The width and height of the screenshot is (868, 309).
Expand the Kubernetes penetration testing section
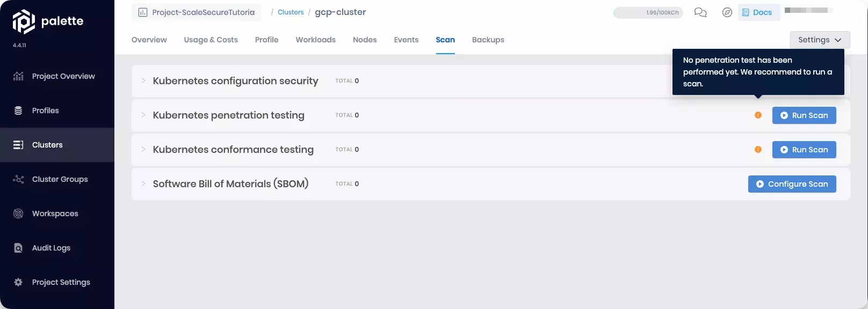coord(143,115)
